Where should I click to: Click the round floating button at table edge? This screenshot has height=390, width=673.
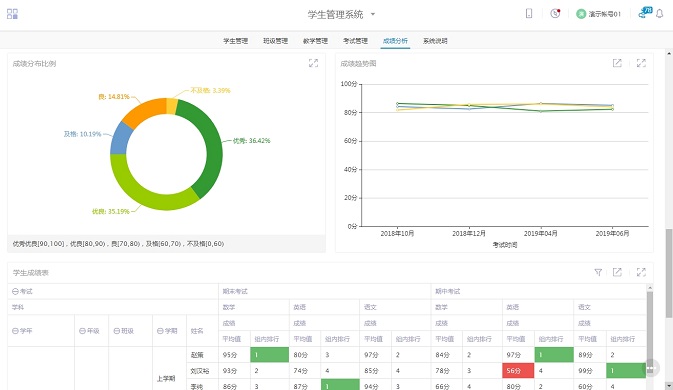pyautogui.click(x=651, y=368)
